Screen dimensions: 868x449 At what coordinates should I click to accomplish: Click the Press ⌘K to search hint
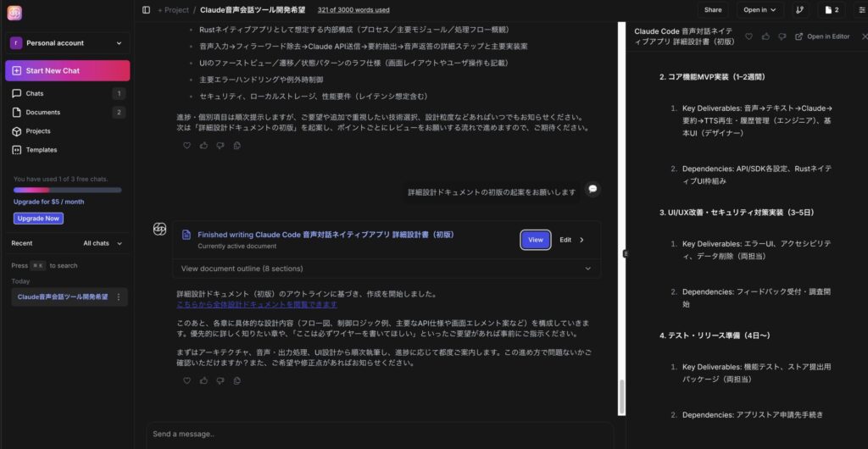point(44,265)
